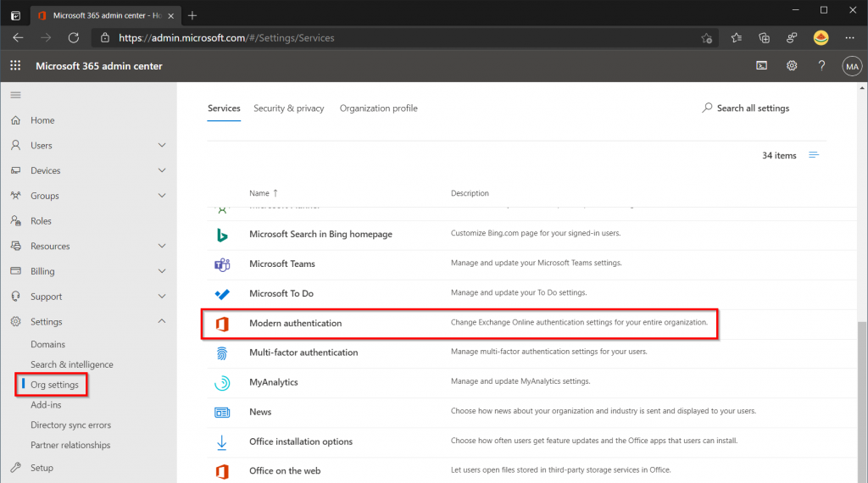Open Domains under Settings
Viewport: 868px width, 483px height.
[47, 344]
